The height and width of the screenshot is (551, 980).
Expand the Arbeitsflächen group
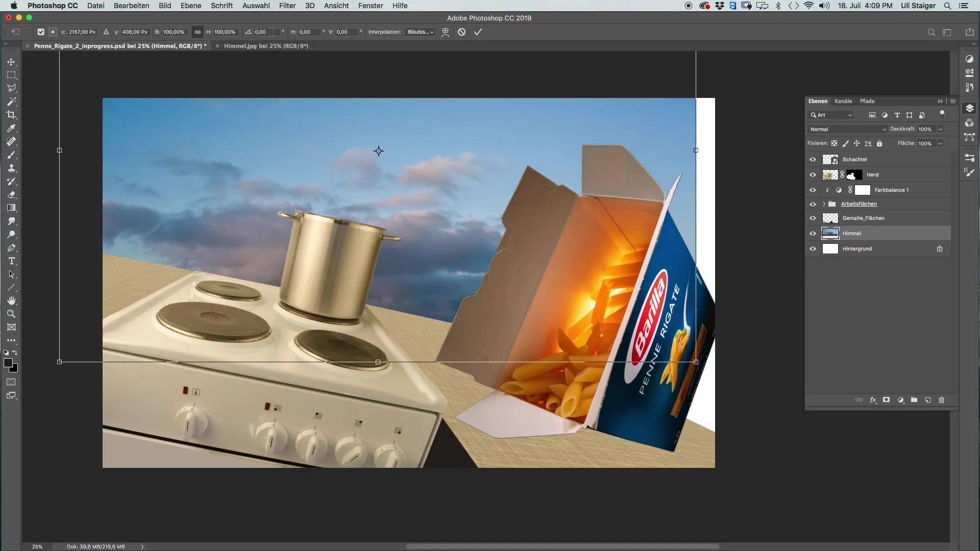pos(824,204)
